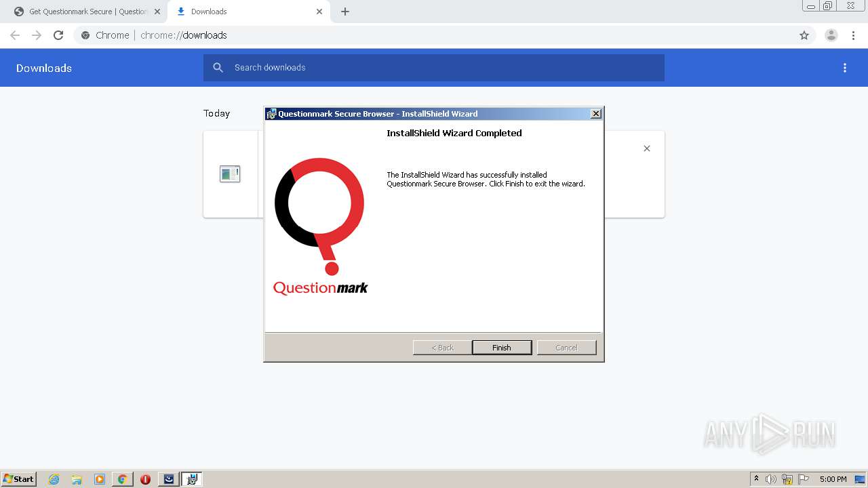Close the Get Questionmark Secure tab
The width and height of the screenshot is (868, 488).
point(157,12)
